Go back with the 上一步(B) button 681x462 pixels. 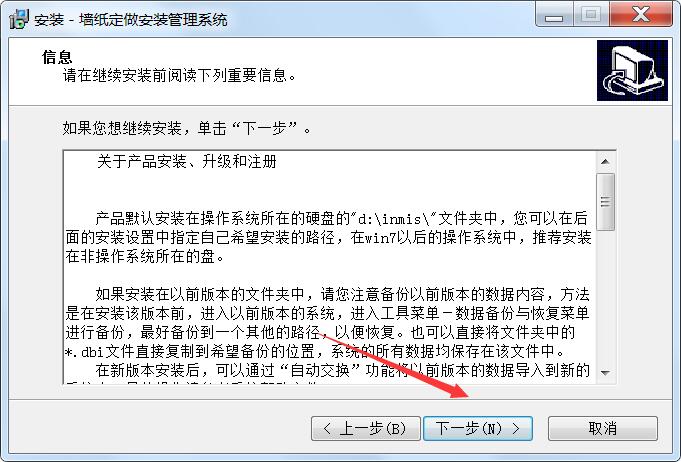(366, 429)
